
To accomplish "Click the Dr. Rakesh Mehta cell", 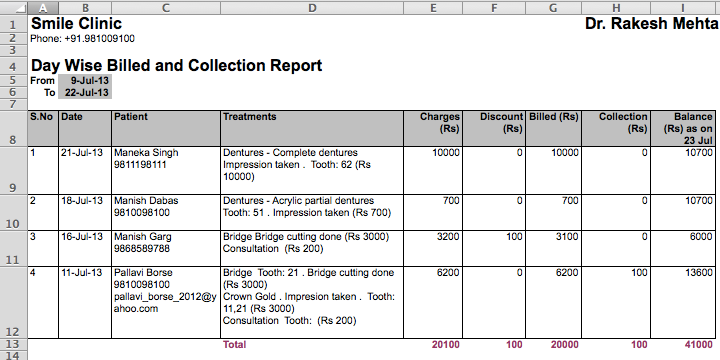I will pyautogui.click(x=651, y=24).
